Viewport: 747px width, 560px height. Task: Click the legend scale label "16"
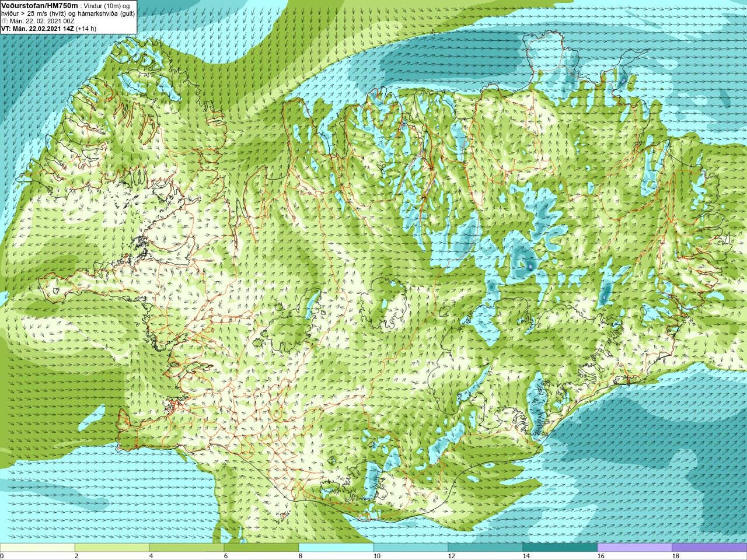tap(601, 556)
